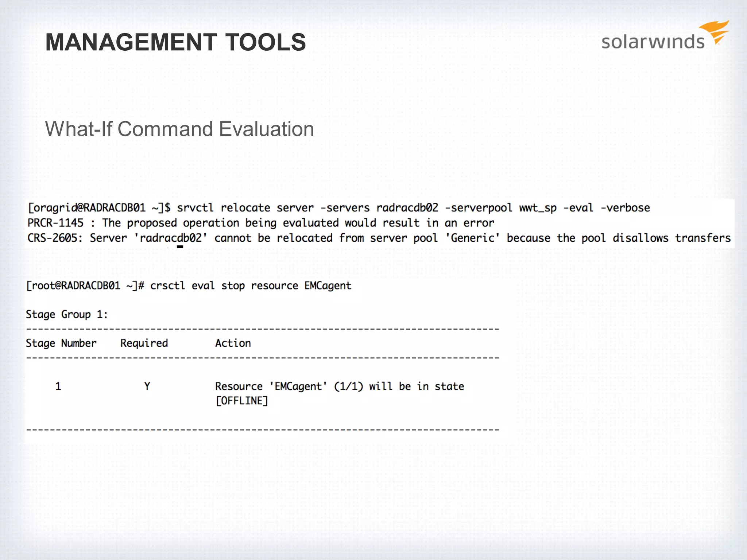Click the stage number value 1

[58, 386]
